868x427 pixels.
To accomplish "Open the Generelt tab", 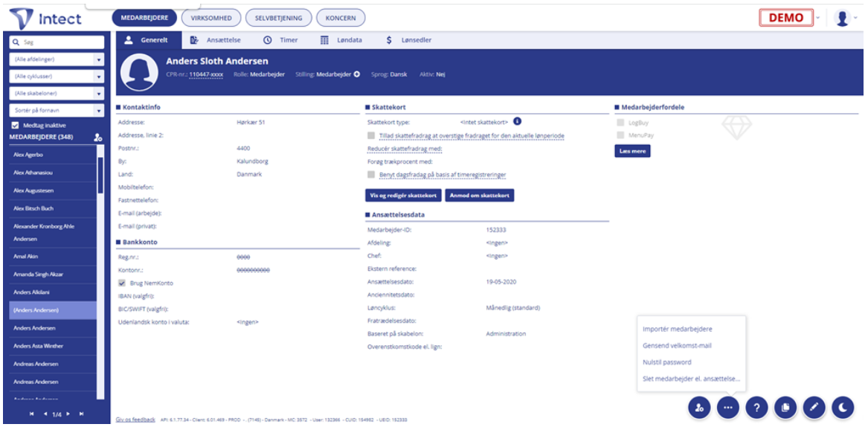I will pyautogui.click(x=149, y=40).
